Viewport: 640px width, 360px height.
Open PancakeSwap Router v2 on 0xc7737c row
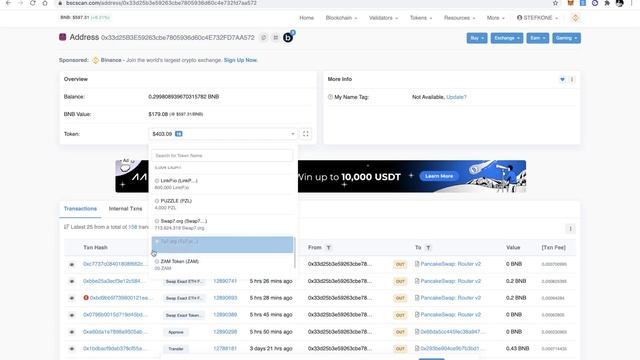click(x=451, y=264)
